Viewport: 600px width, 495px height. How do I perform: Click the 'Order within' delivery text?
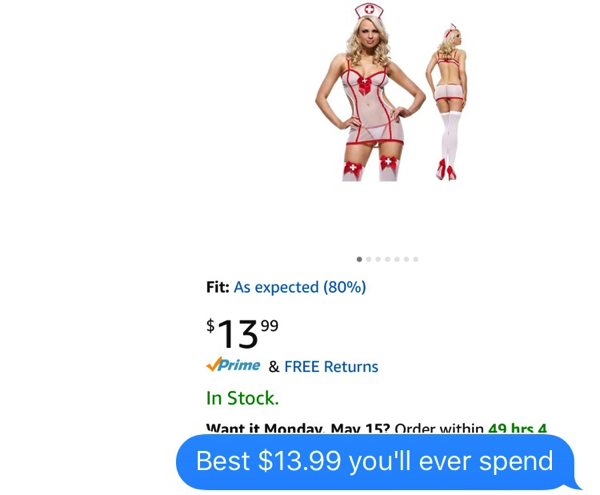pos(439,428)
